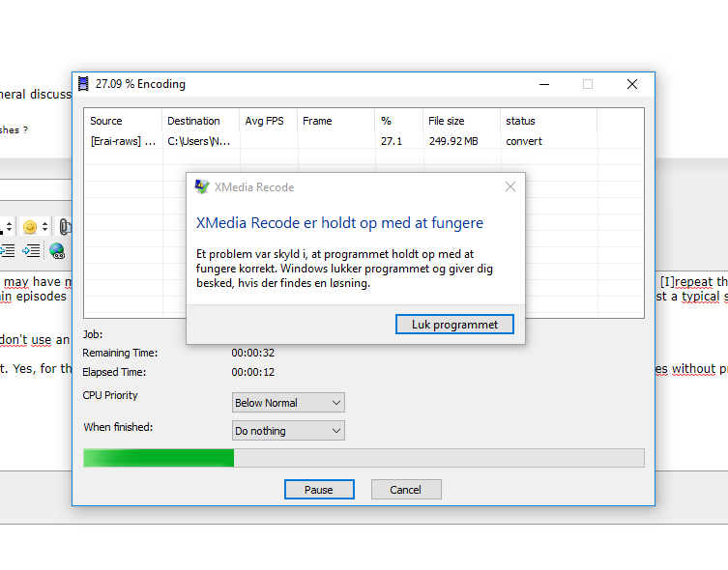728x570 pixels.
Task: Open the smiley emoticon picker in forum editor
Action: click(x=30, y=227)
